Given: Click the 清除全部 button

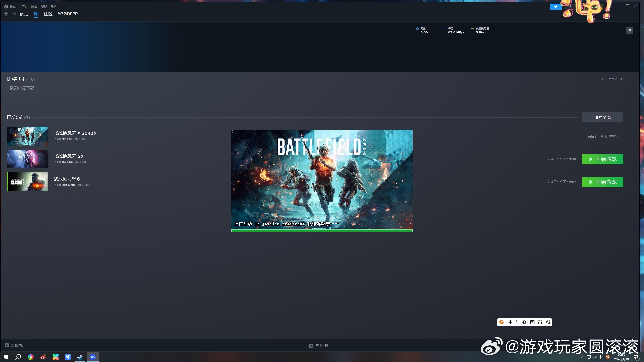Looking at the screenshot, I should 602,117.
